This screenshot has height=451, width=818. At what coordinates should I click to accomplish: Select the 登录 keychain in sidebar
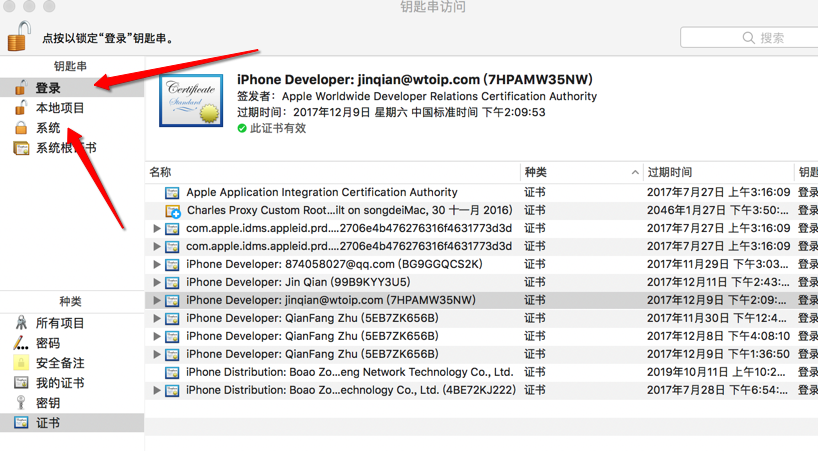click(72, 88)
